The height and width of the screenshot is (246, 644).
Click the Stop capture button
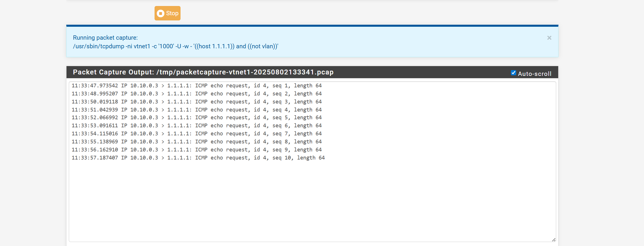click(167, 13)
